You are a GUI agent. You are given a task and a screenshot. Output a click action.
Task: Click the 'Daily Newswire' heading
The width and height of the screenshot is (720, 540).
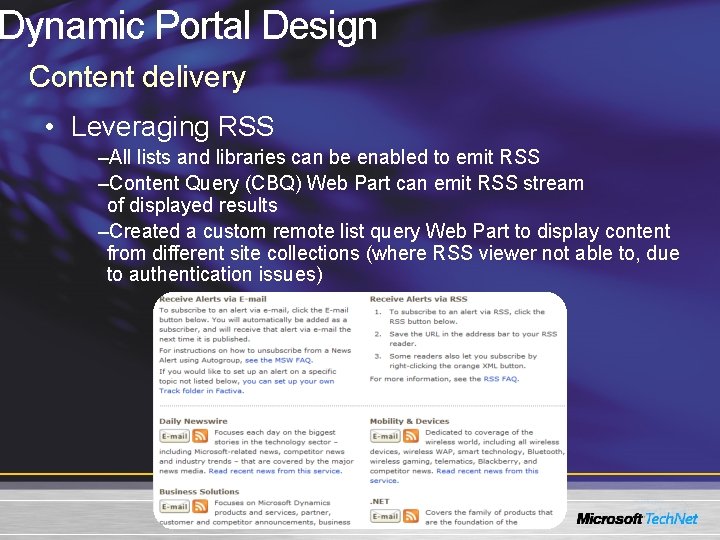click(193, 421)
